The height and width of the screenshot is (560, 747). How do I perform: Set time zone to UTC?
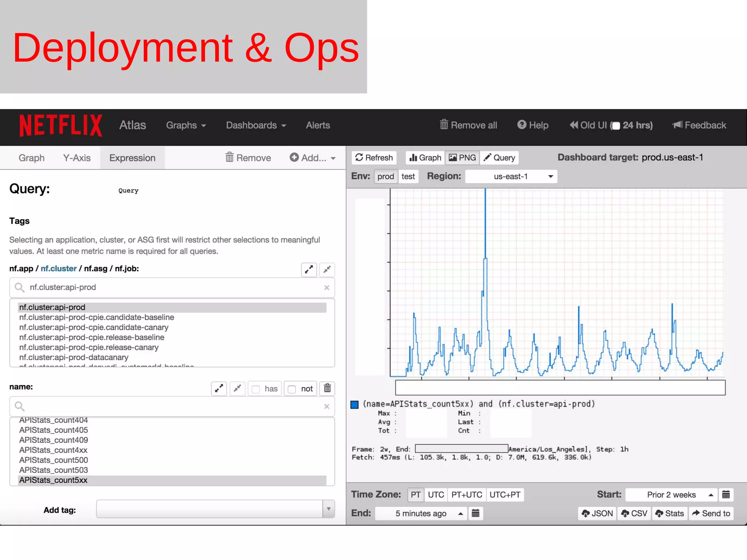coord(436,495)
